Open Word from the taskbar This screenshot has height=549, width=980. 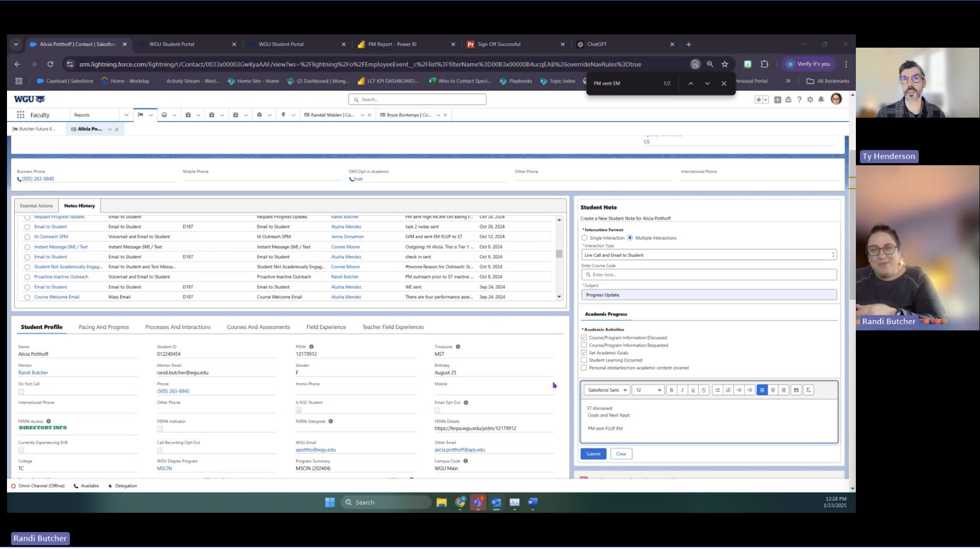click(x=533, y=502)
